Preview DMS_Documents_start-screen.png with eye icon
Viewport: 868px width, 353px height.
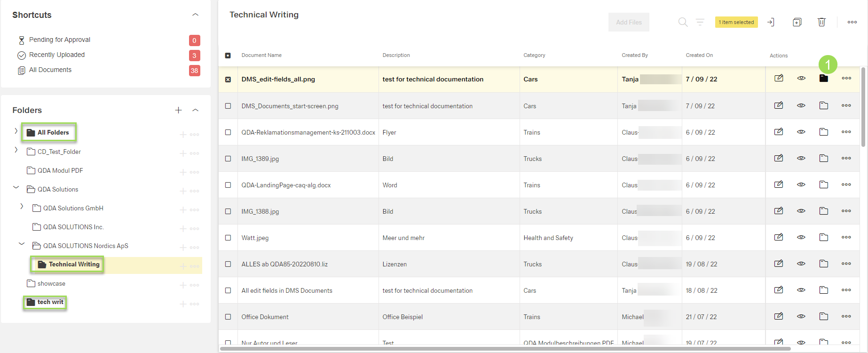tap(801, 105)
